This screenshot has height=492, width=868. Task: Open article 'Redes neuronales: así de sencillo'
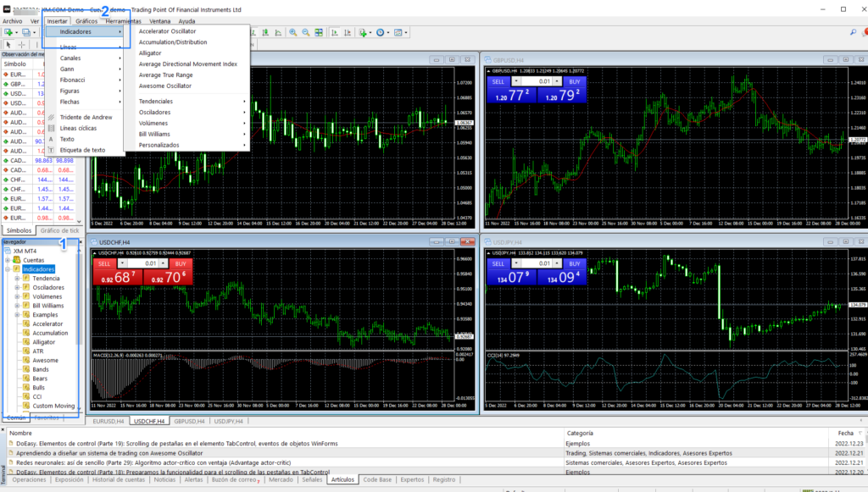[153, 462]
